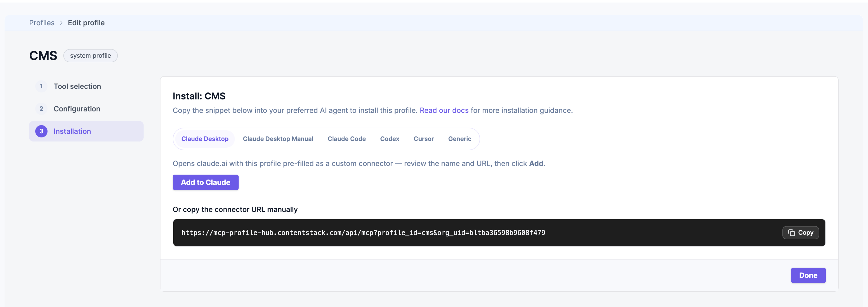Switch to the Claude Desktop Manual tab

pos(278,139)
